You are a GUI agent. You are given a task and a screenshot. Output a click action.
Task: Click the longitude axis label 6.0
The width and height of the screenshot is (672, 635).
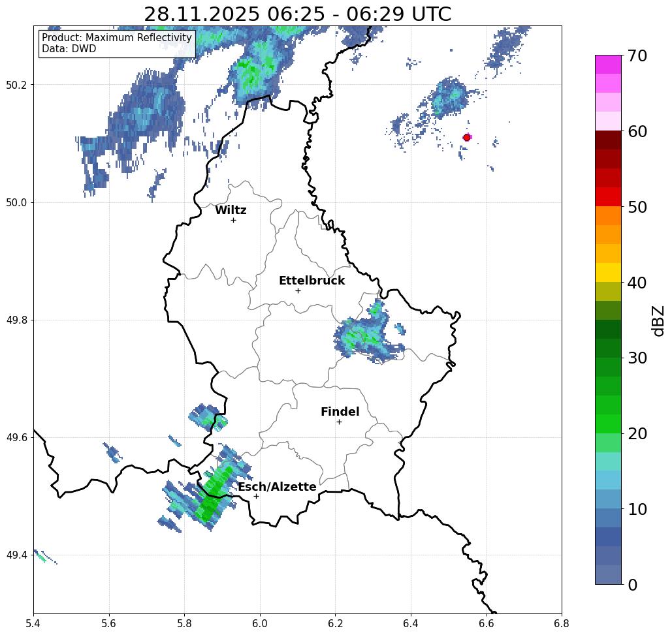(260, 623)
